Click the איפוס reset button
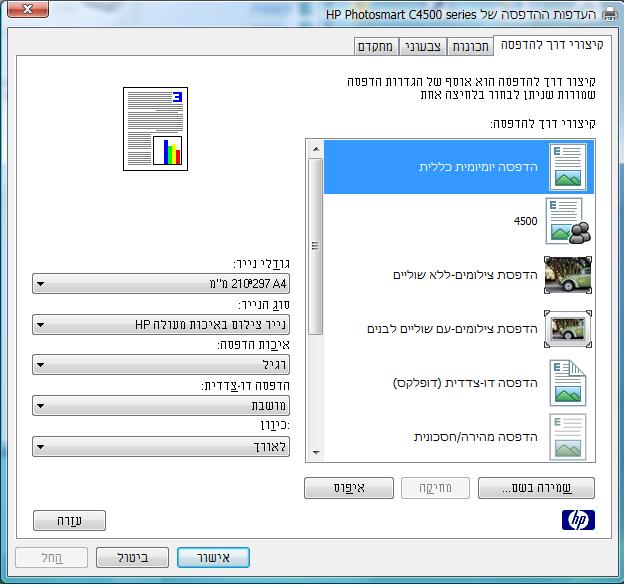This screenshot has height=585, width=624. click(348, 488)
